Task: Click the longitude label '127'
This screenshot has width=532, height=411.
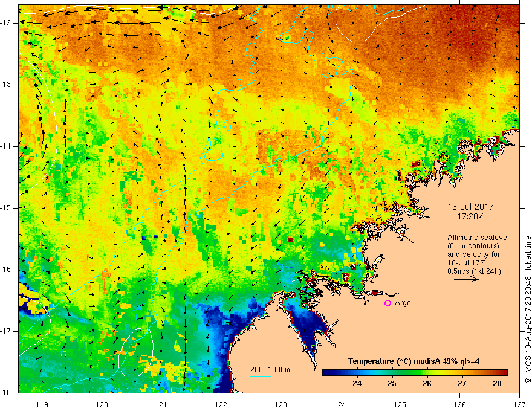Action: (x=519, y=404)
